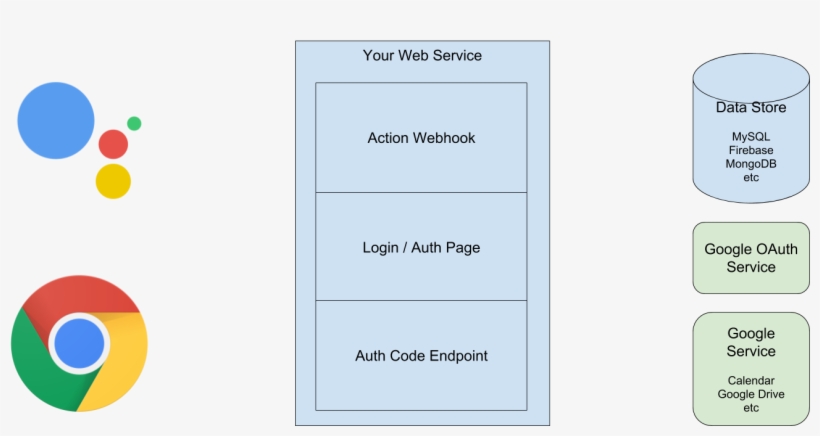Click the MongoDB entry in Data Store
Viewport: 820px width, 436px height.
click(751, 164)
